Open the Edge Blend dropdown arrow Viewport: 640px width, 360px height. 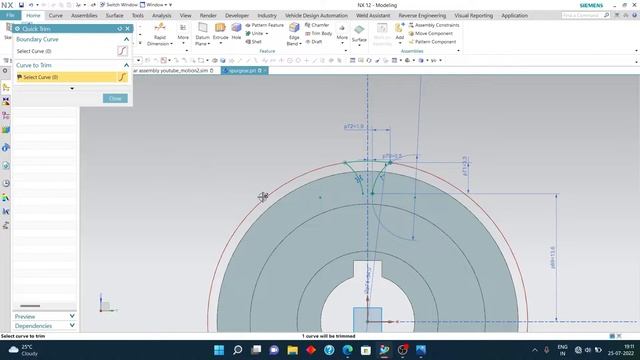(300, 44)
